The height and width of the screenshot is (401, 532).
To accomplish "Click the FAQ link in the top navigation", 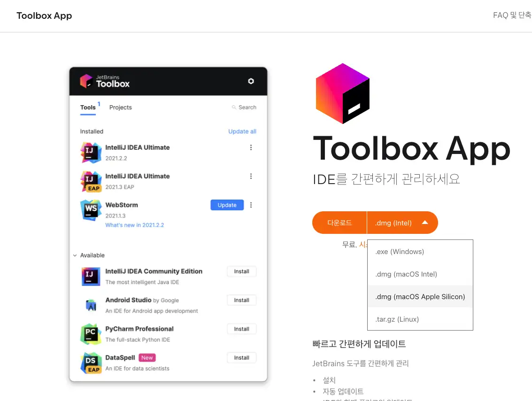I will tap(512, 15).
